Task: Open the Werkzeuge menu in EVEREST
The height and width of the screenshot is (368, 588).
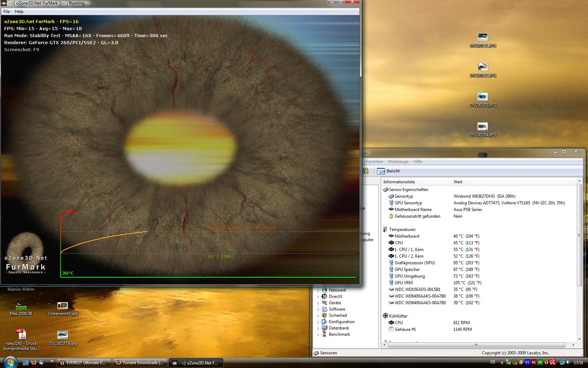Action: point(398,162)
